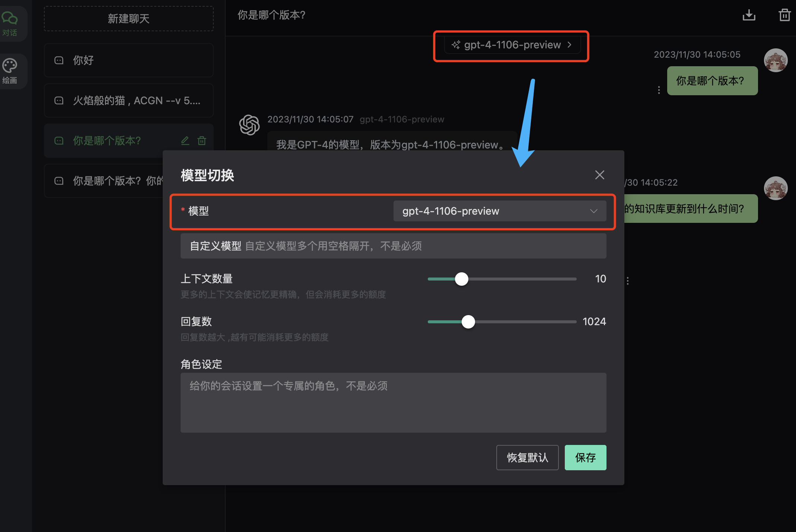This screenshot has height=532, width=796.
Task: Select the 火焰般的猫 ACGN conversation
Action: pos(128,100)
